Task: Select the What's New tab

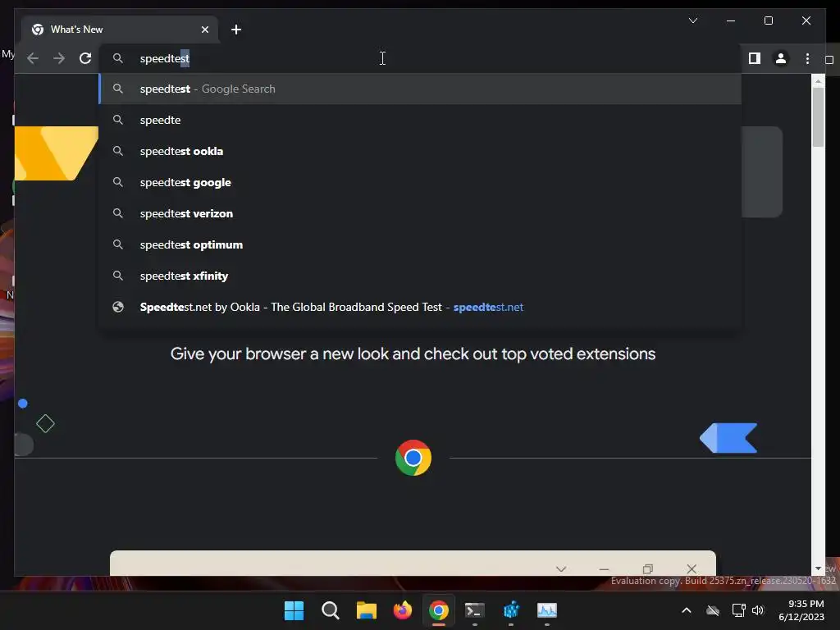Action: tap(120, 30)
